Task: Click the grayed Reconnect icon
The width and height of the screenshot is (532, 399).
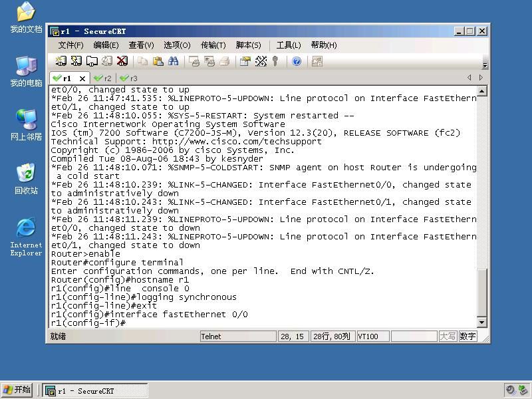Action: [x=107, y=61]
